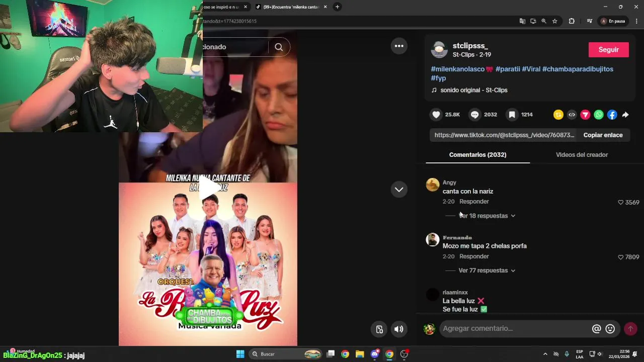Like the video with the heart icon showing 25.8K
Image resolution: width=644 pixels, height=362 pixels.
436,115
